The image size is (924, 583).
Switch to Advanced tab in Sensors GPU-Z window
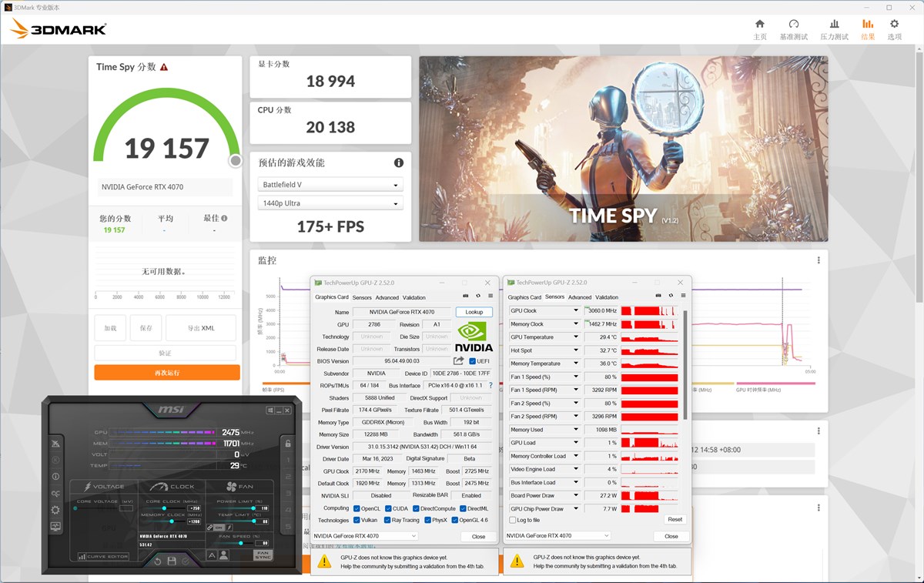point(580,297)
